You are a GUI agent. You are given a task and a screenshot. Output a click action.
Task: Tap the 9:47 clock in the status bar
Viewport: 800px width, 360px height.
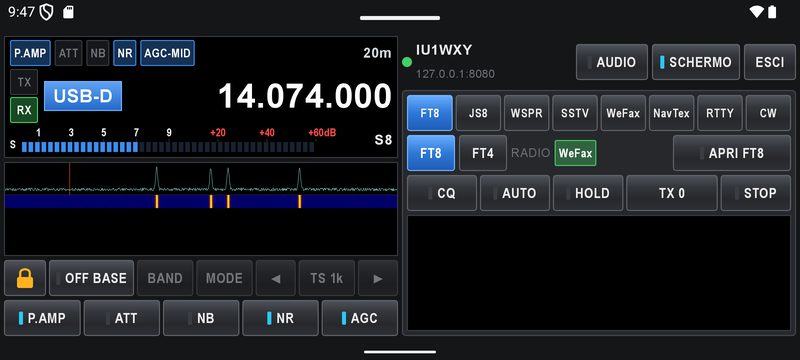[x=21, y=12]
